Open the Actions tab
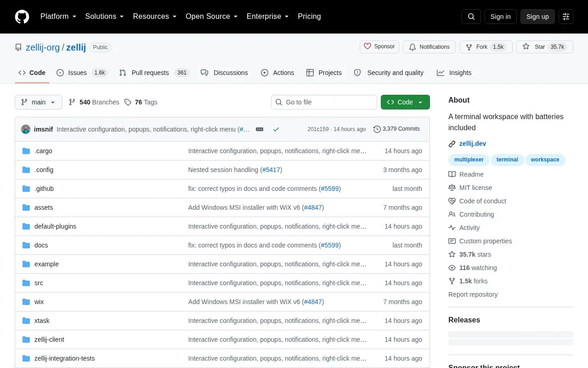Viewport: 588px width, 368px height. [277, 73]
